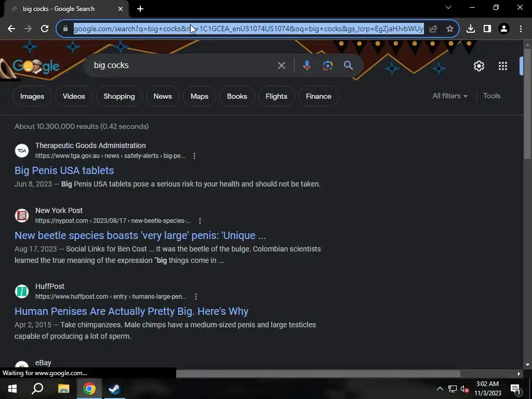Image resolution: width=532 pixels, height=399 pixels.
Task: Open the TGA tablets safety alert link
Action: coord(64,170)
